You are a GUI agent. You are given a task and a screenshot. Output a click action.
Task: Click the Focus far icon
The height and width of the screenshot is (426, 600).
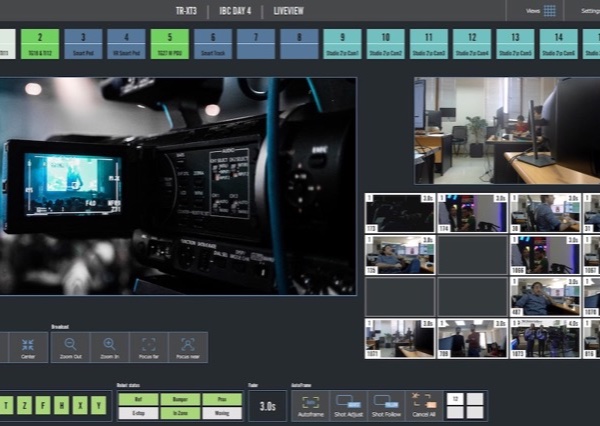(148, 344)
